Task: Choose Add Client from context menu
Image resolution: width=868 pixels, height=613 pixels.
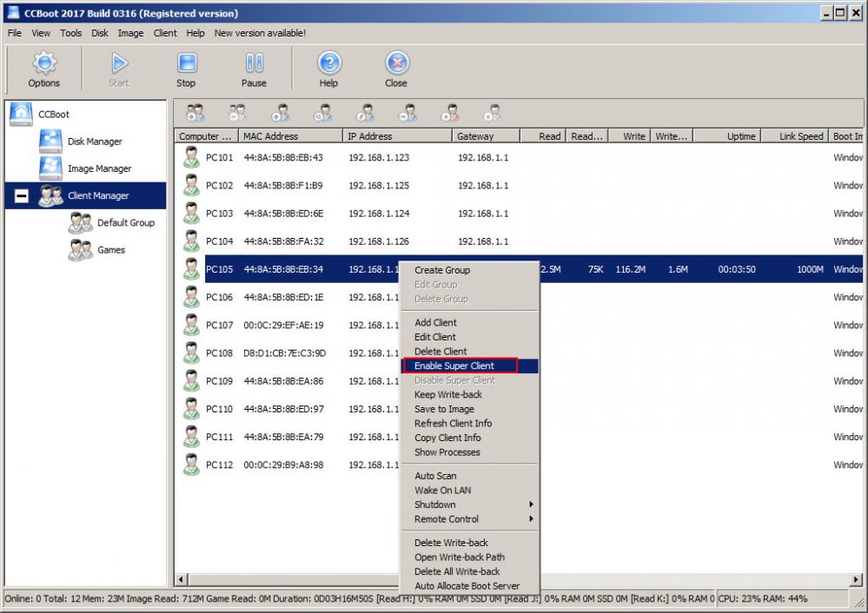Action: (469, 322)
